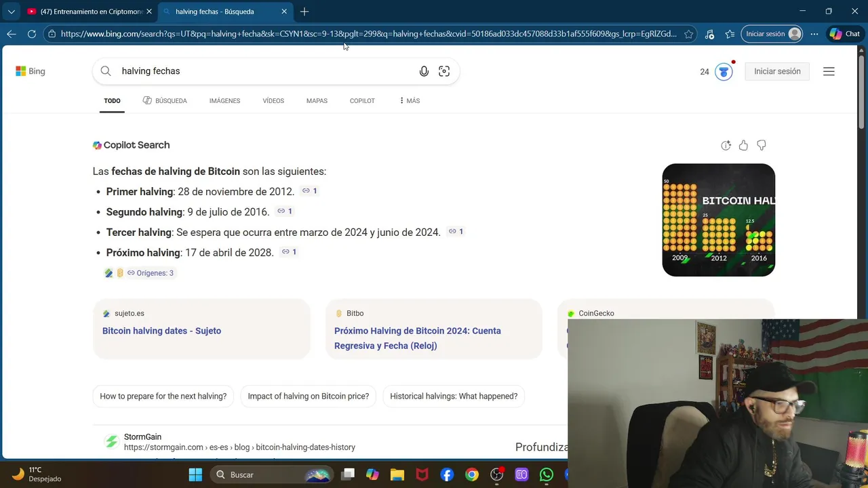Start voice search with microphone icon
This screenshot has height=488, width=868.
424,71
